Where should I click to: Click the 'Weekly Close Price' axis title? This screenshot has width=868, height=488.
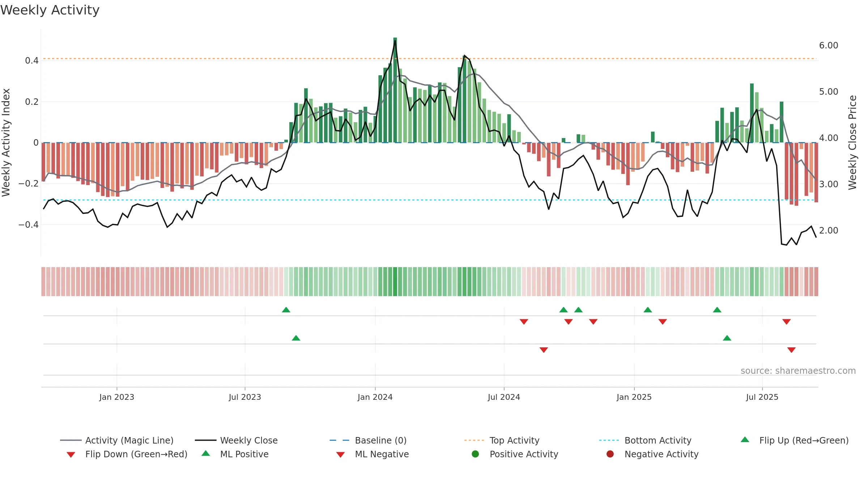(852, 142)
